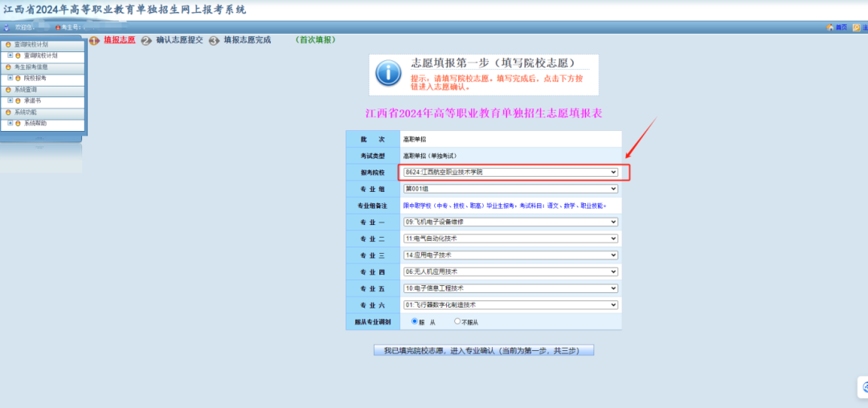Open the 院校报考 sidebar item
This screenshot has height=408, width=868.
35,78
